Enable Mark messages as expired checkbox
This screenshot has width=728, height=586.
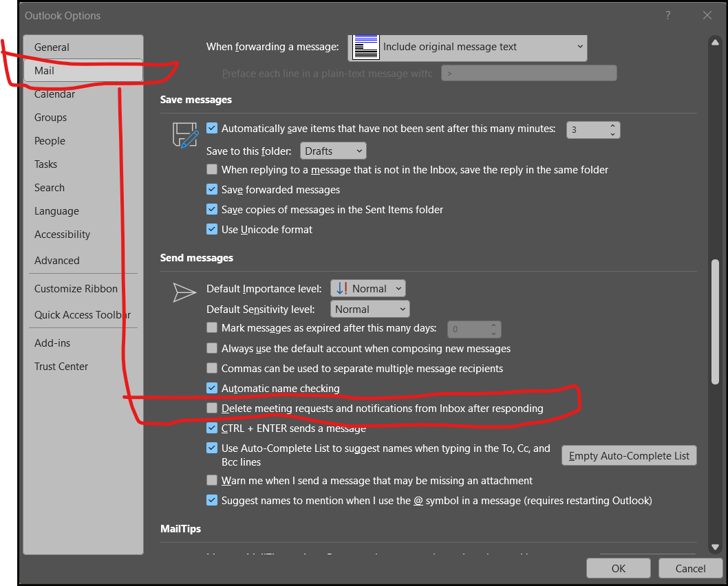click(x=212, y=327)
